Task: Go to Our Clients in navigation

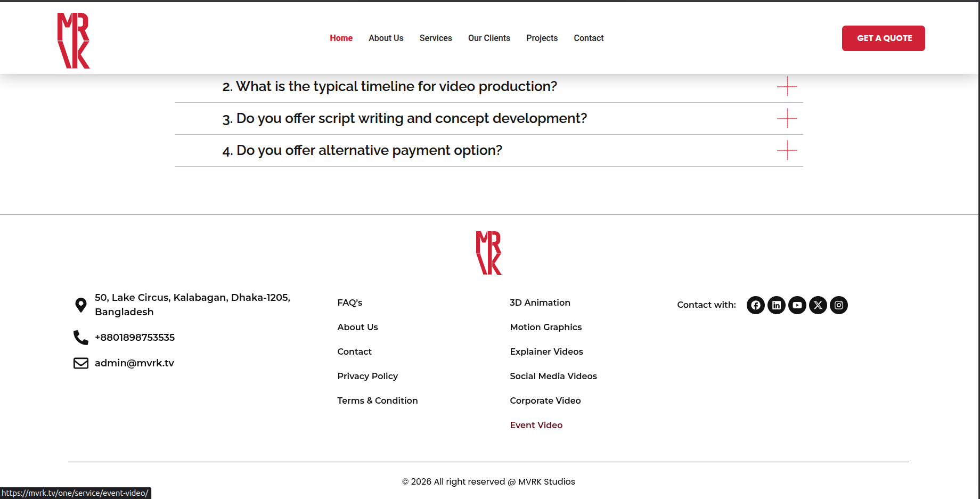Action: (489, 38)
